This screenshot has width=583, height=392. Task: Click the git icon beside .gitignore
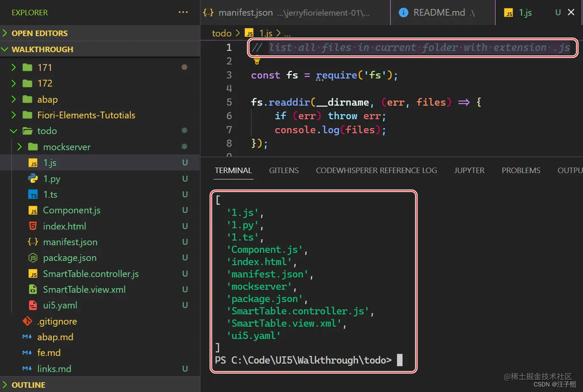pos(27,321)
